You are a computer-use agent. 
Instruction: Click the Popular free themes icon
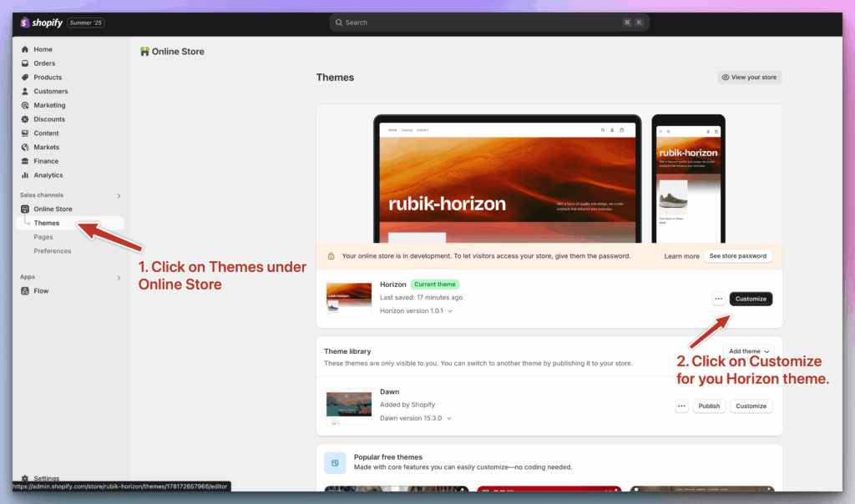click(x=335, y=463)
